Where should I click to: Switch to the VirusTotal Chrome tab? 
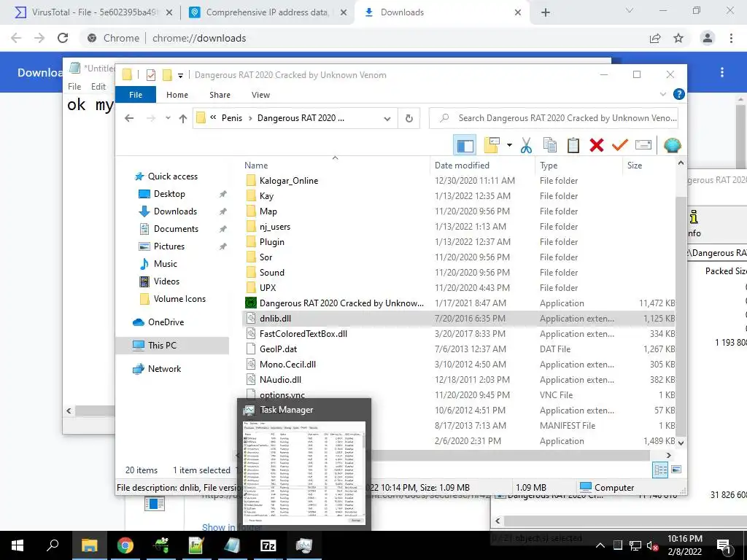point(94,12)
